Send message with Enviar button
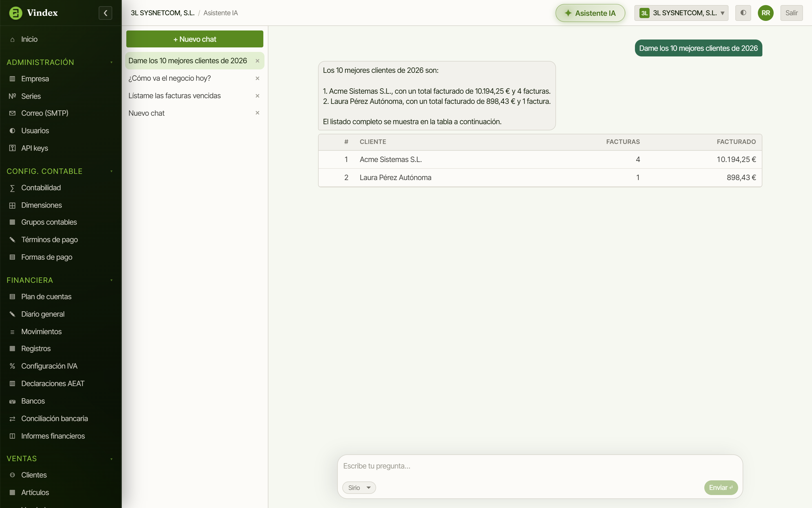This screenshot has height=508, width=812. pyautogui.click(x=721, y=487)
